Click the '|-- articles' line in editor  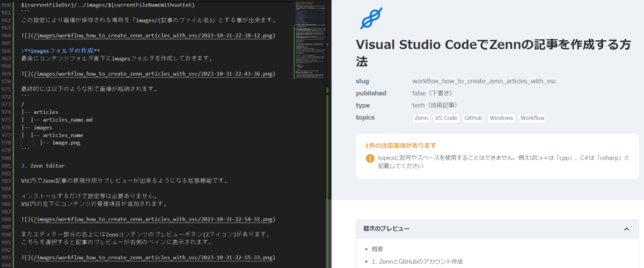tap(40, 112)
